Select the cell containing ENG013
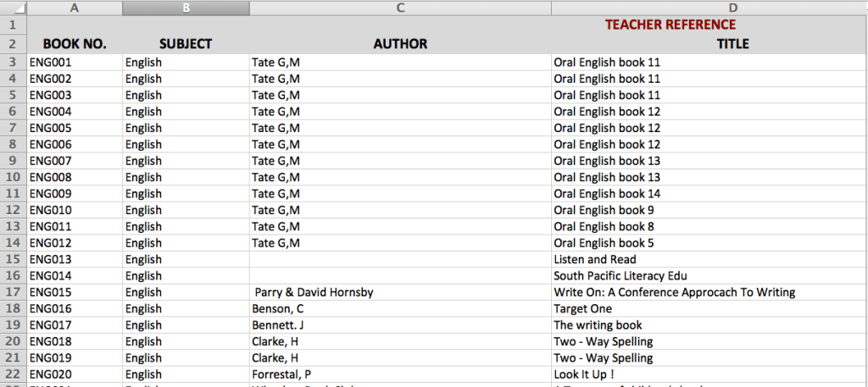868x387 pixels. coord(75,259)
